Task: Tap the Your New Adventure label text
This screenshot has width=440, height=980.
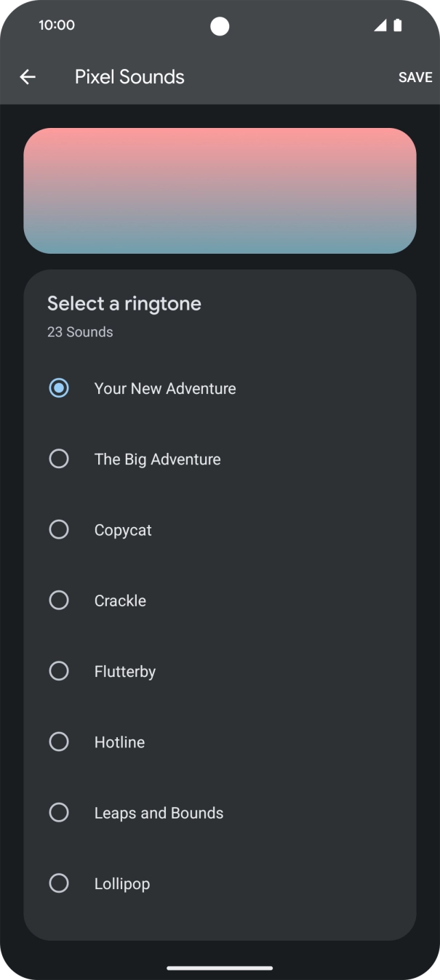Action: coord(165,388)
